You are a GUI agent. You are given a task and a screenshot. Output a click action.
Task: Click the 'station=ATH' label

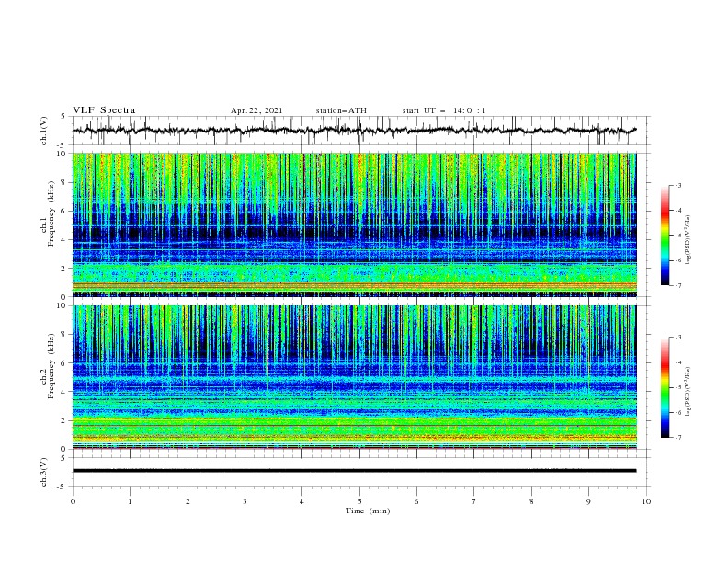click(341, 110)
